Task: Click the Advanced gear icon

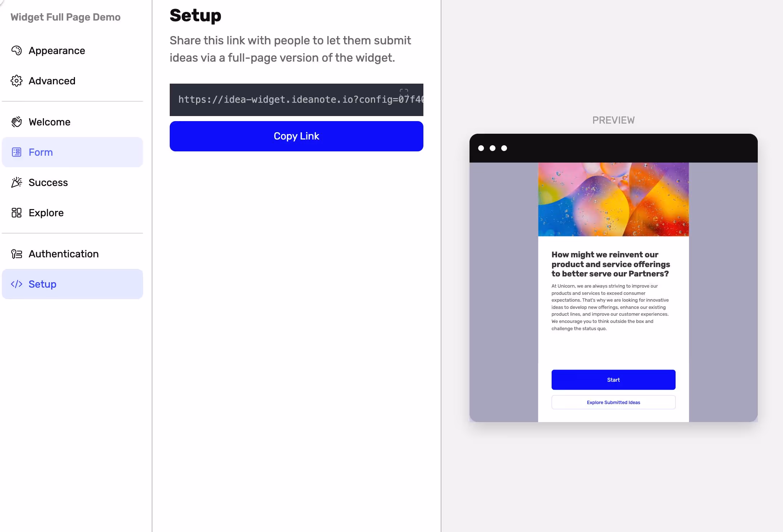Action: [17, 81]
